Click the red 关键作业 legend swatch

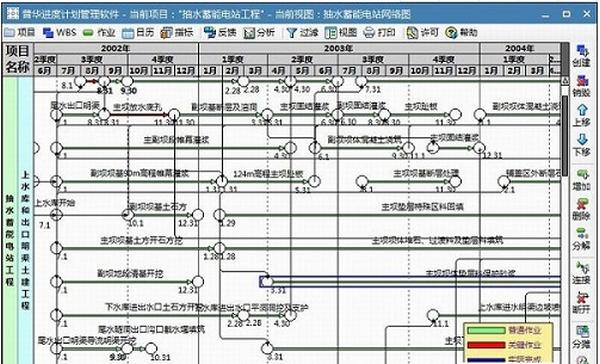486,345
